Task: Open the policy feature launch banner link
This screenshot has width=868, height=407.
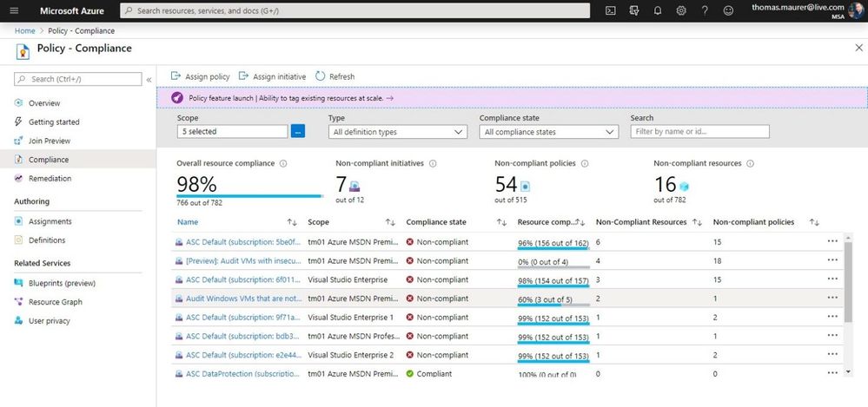Action: point(291,98)
